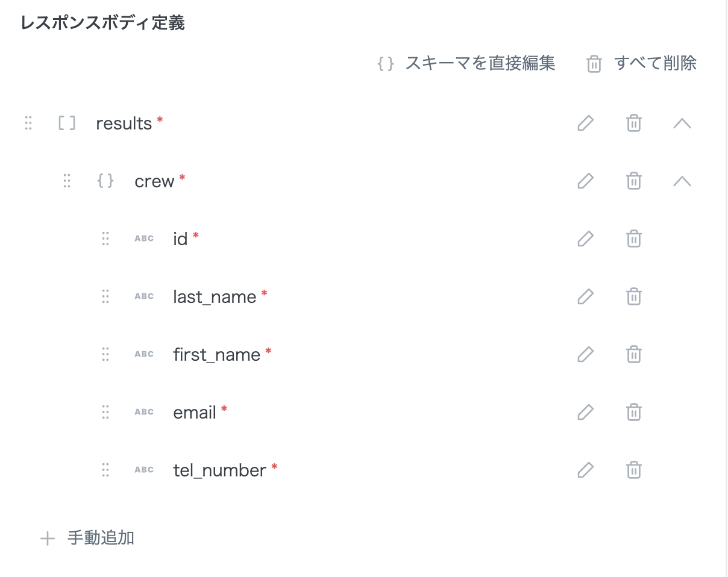Remove the crew object with trash icon
The width and height of the screenshot is (728, 577).
633,181
